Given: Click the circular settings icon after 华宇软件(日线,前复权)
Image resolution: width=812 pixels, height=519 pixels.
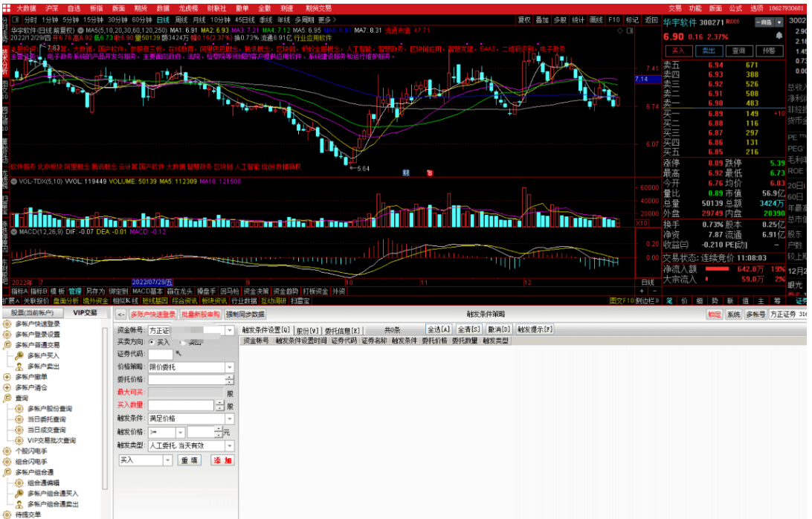Looking at the screenshot, I should coord(81,30).
